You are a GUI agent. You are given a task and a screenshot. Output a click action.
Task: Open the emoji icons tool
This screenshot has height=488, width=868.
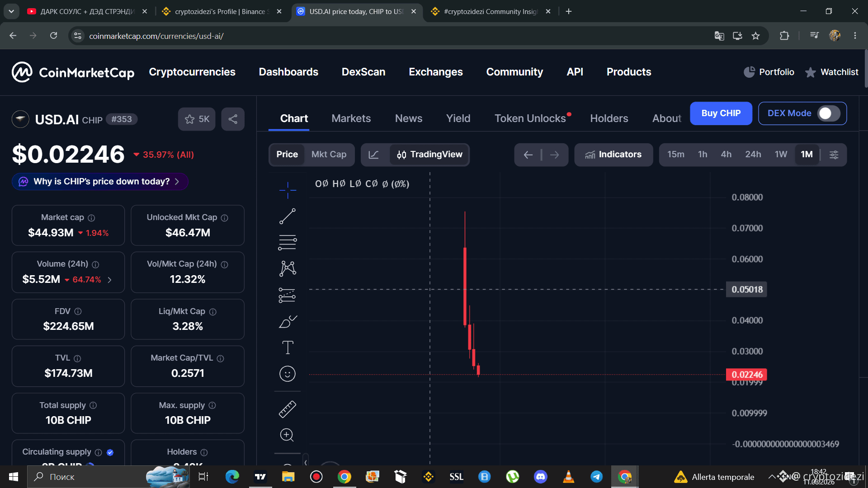pyautogui.click(x=288, y=374)
